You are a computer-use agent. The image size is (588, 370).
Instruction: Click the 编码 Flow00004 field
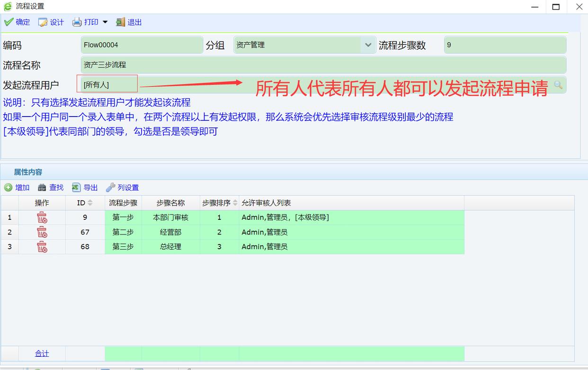142,45
